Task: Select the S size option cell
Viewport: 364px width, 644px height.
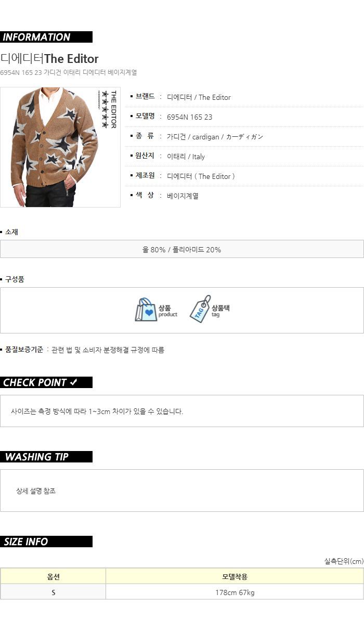Action: pyautogui.click(x=53, y=592)
